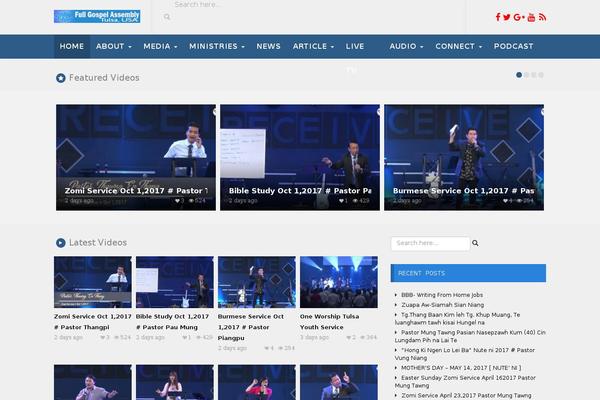Open post 'Easter Sunday Zomi Service April 162017'

pyautogui.click(x=465, y=382)
